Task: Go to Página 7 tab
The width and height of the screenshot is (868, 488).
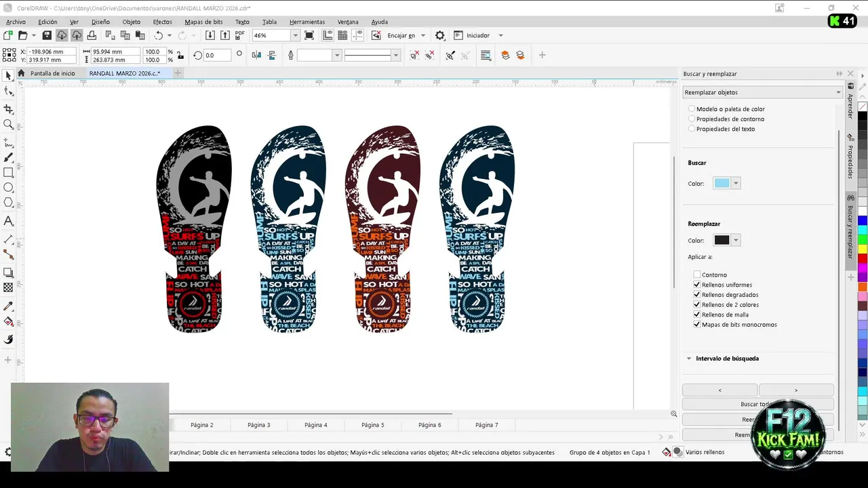Action: click(x=487, y=425)
